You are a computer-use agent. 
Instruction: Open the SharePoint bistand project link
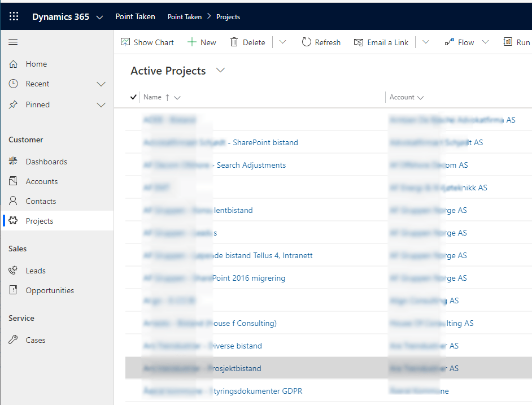[265, 142]
